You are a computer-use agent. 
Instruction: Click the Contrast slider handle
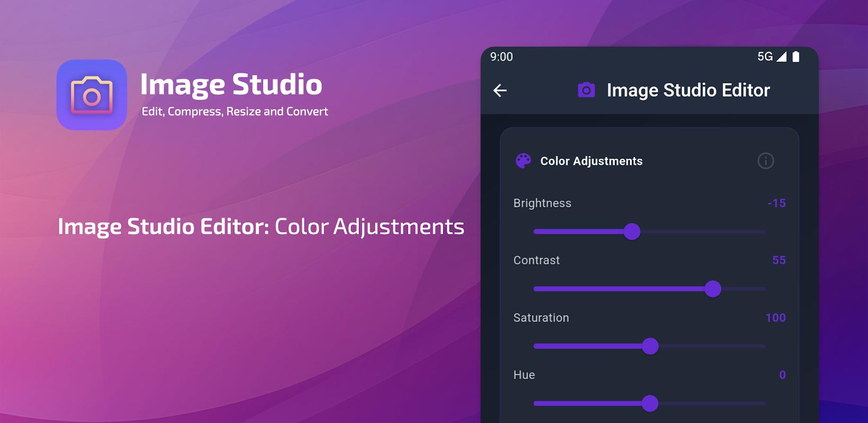pos(713,289)
